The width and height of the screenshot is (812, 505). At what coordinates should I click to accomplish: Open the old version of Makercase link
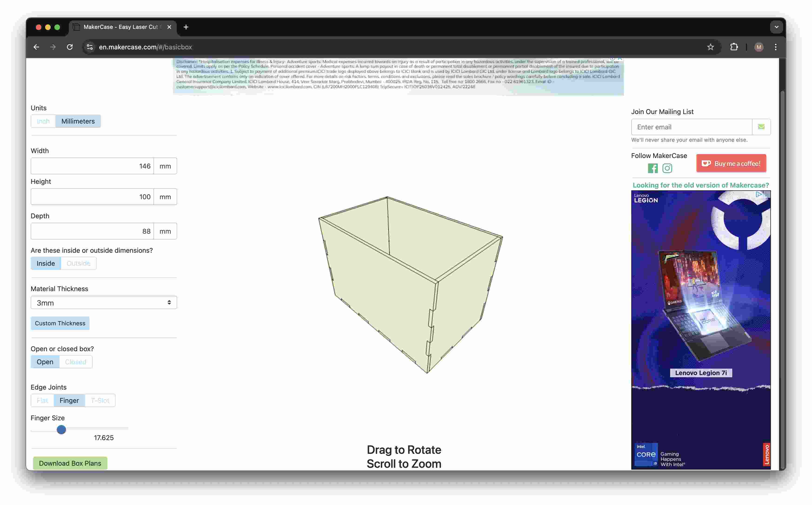(701, 185)
